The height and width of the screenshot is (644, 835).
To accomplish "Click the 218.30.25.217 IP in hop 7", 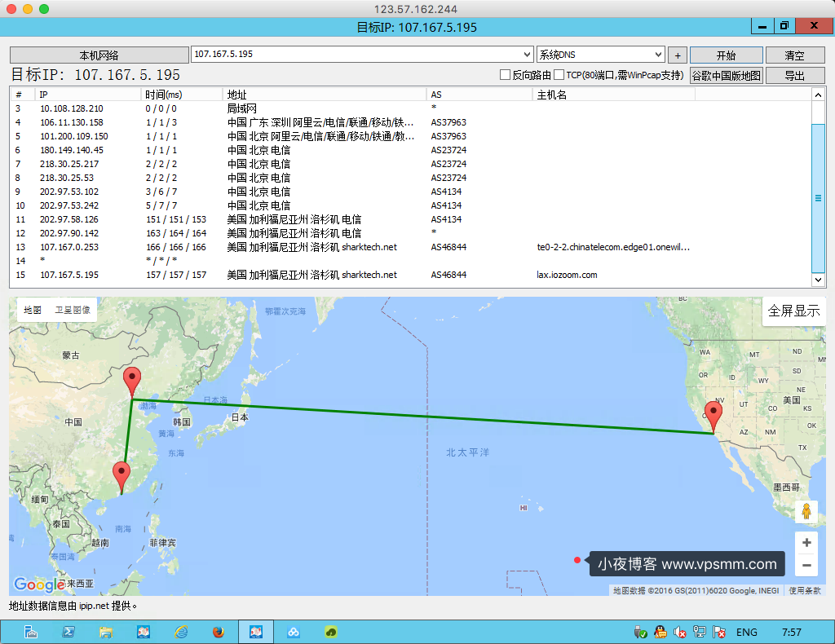I will [x=69, y=164].
